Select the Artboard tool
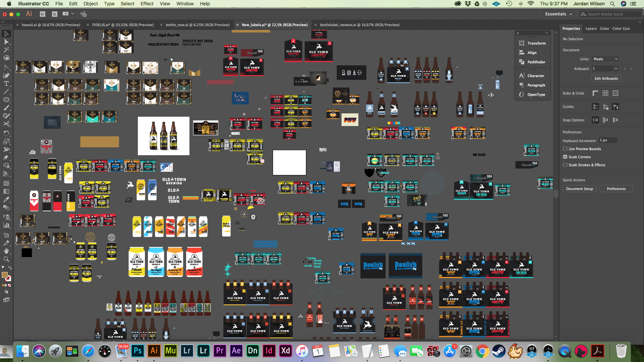This screenshot has height=362, width=644. (x=6, y=235)
